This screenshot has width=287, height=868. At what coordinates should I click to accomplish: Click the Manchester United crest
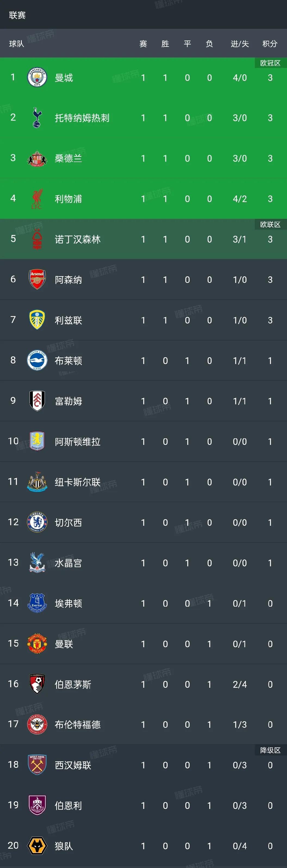click(x=37, y=644)
